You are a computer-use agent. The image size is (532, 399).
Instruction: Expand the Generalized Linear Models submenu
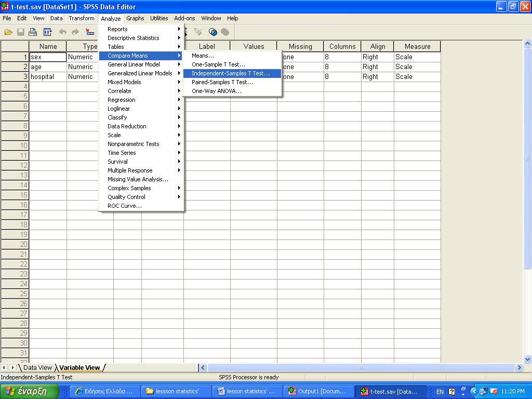[141, 73]
